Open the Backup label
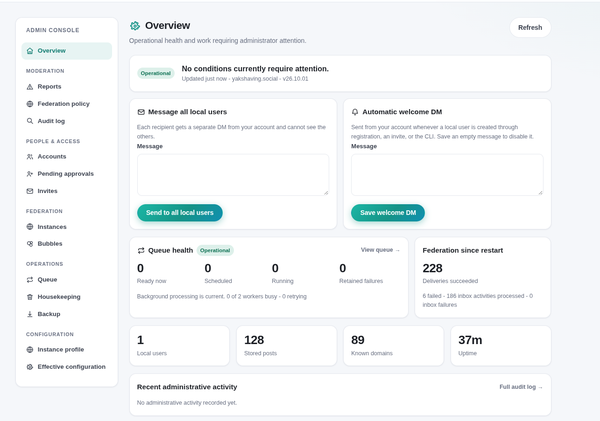Image resolution: width=600 pixels, height=421 pixels. coord(49,314)
